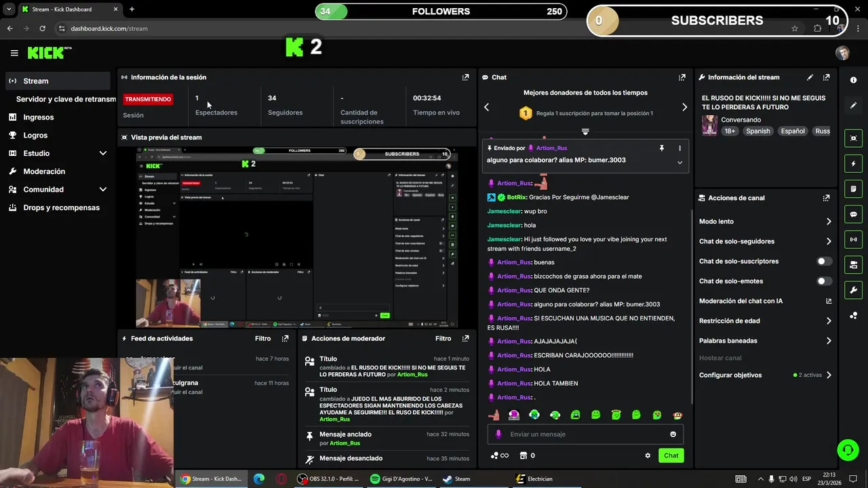This screenshot has width=868, height=488.
Task: Open the pinned message three-dot menu
Action: pyautogui.click(x=679, y=148)
